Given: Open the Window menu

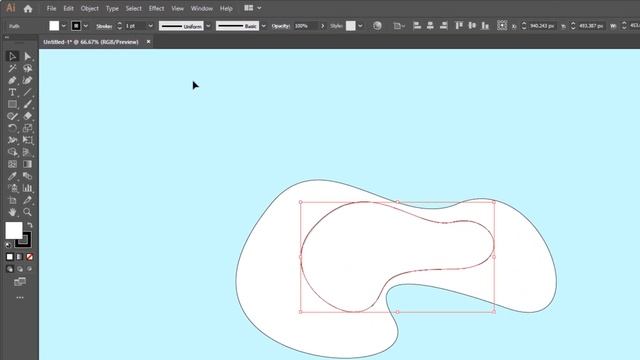Looking at the screenshot, I should (x=202, y=8).
